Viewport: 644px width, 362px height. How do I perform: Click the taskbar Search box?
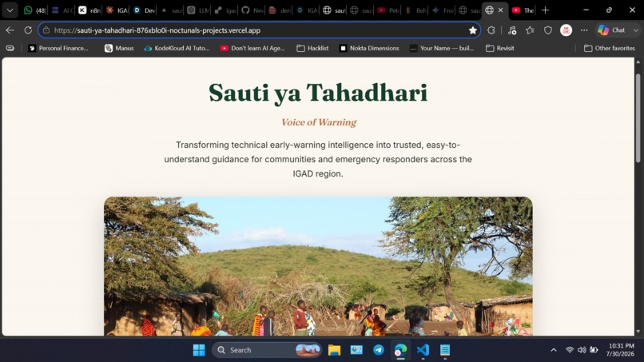267,350
